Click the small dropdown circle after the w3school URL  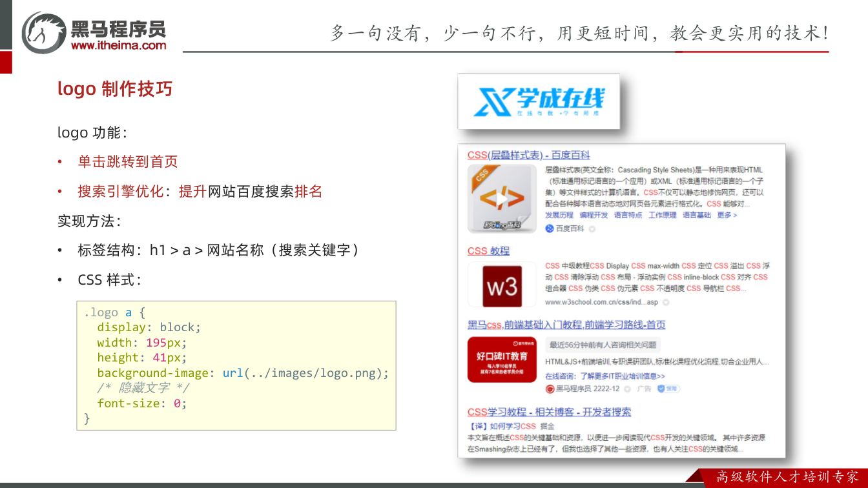[x=666, y=302]
